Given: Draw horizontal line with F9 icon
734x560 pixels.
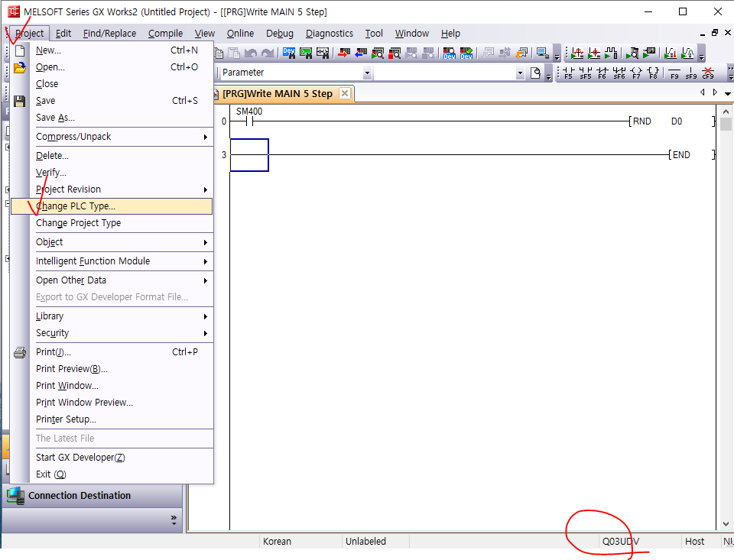Looking at the screenshot, I should 674,73.
